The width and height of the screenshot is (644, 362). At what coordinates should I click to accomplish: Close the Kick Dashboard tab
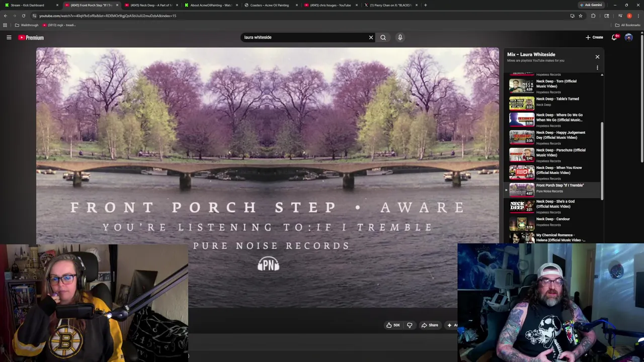pos(57,5)
